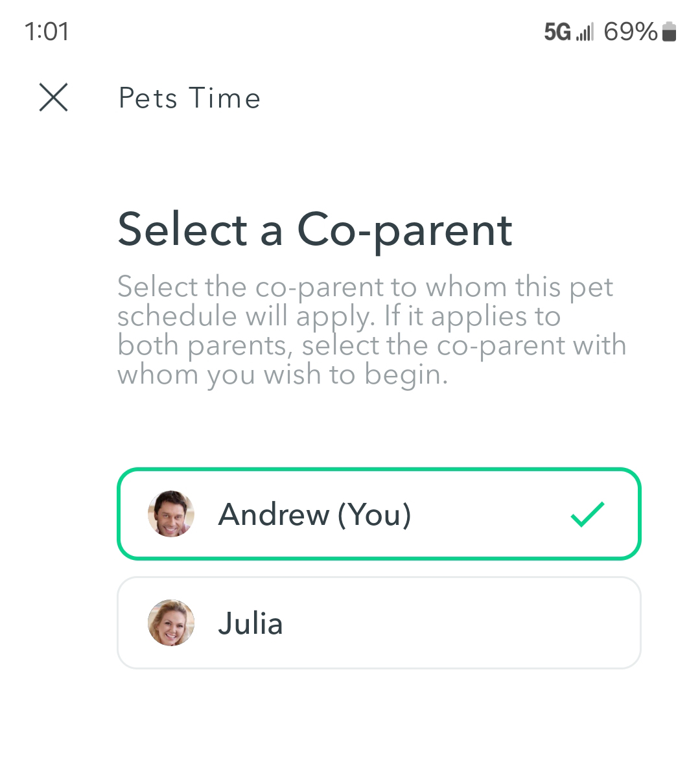Select the Andrew (You) co-parent option
This screenshot has width=700, height=766.
(379, 514)
